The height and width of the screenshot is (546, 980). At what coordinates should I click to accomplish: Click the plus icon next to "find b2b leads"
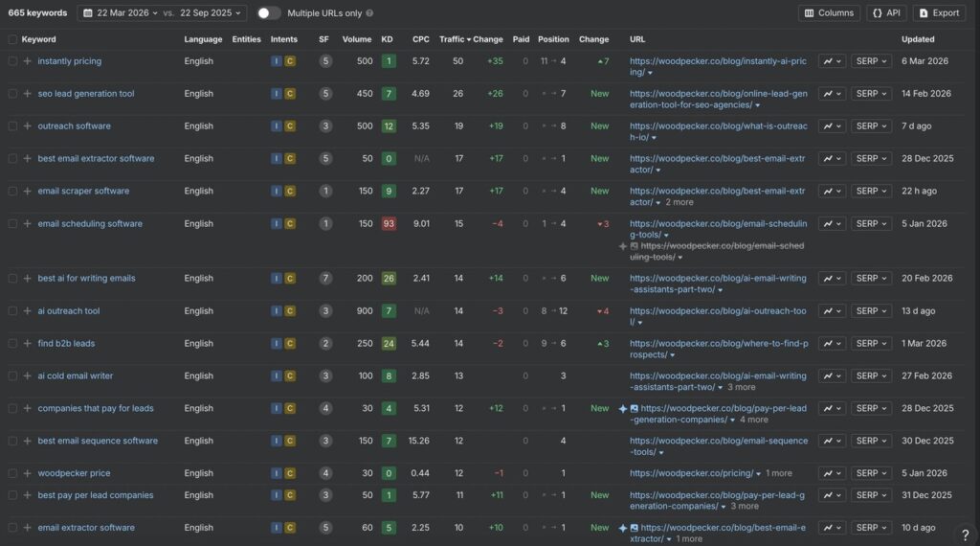[28, 344]
